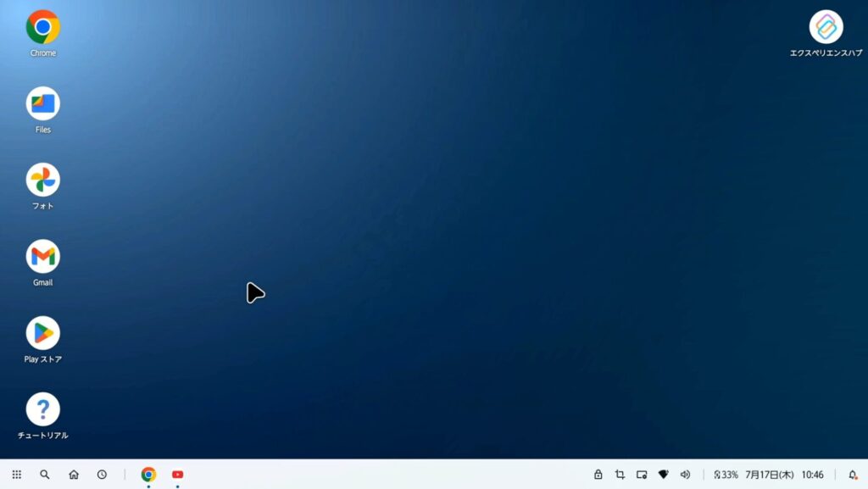Launch Play ストア desktop icon

click(42, 333)
